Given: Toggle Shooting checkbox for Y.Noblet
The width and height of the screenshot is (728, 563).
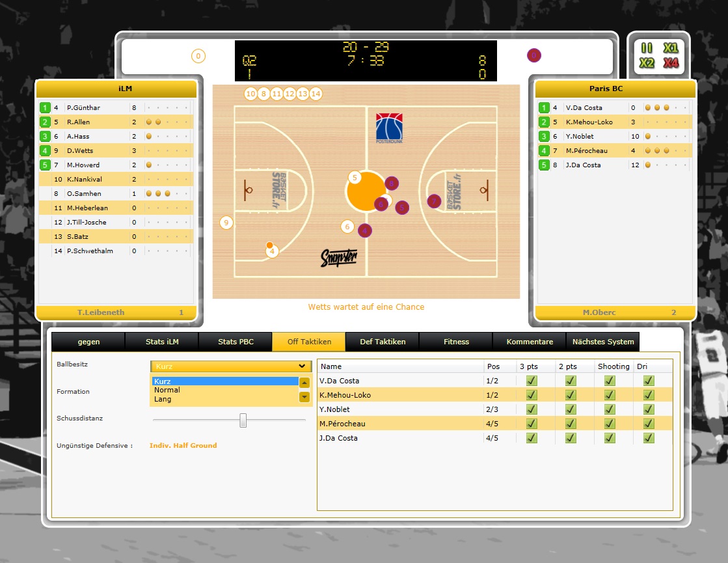Looking at the screenshot, I should coord(610,409).
